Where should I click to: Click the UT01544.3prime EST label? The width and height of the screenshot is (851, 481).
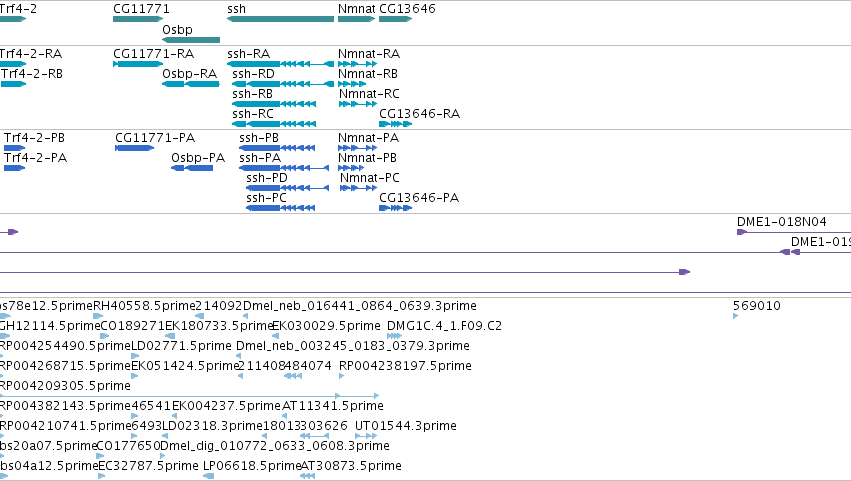tap(405, 427)
